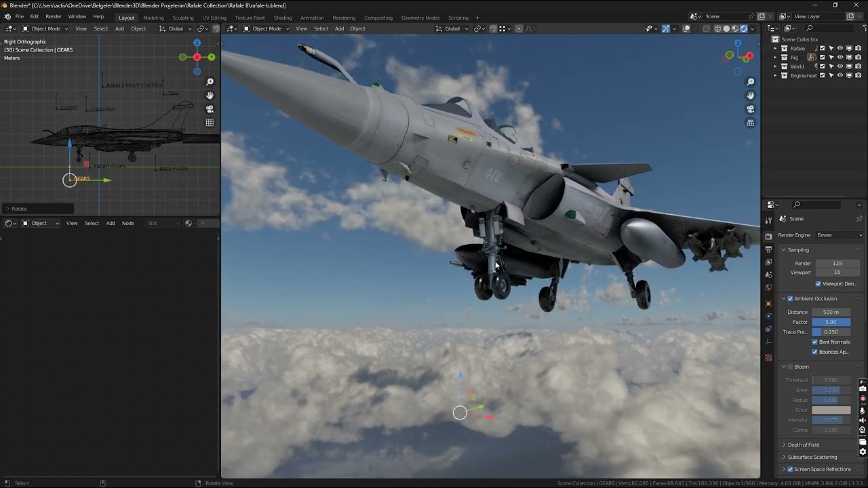Screen dimensions: 868x488
Task: Open the shading options dropdown arrow
Action: tap(752, 28)
